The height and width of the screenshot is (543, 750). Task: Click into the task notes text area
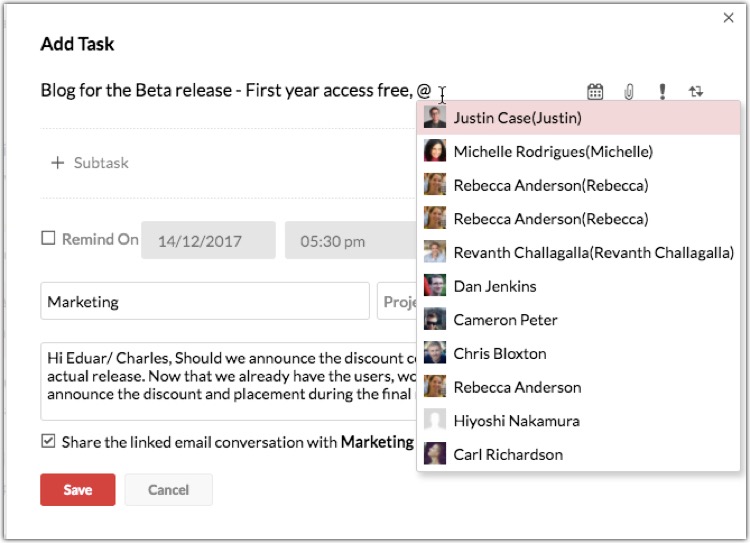[x=225, y=379]
